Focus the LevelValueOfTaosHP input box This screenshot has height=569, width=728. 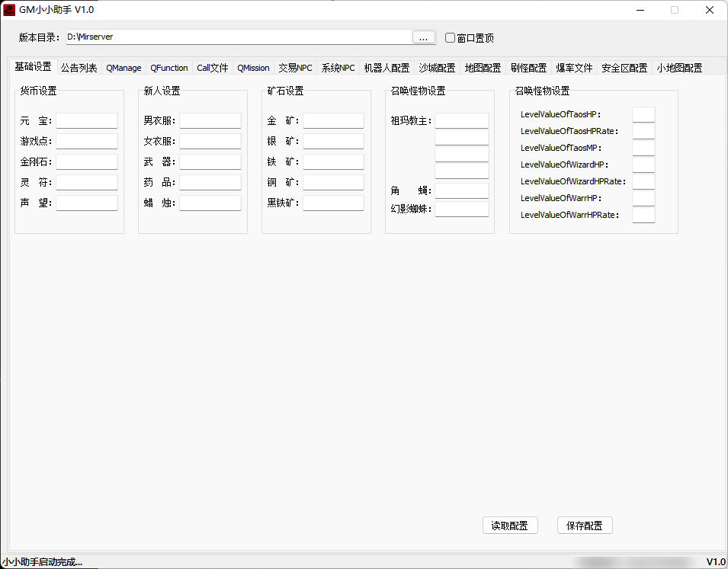pyautogui.click(x=643, y=114)
